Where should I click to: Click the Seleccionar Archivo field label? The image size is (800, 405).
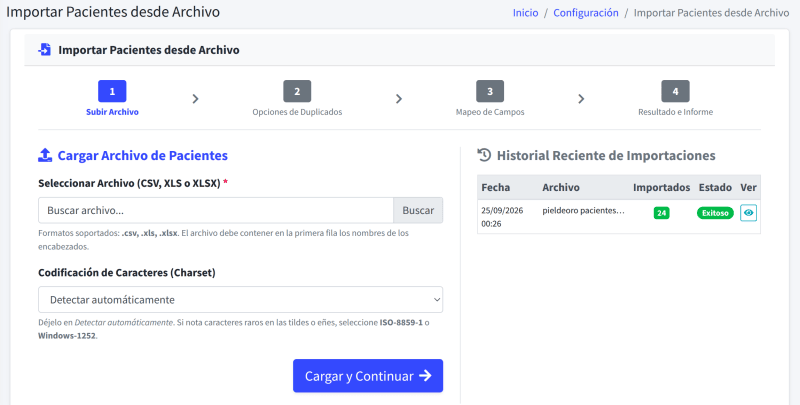pos(133,183)
